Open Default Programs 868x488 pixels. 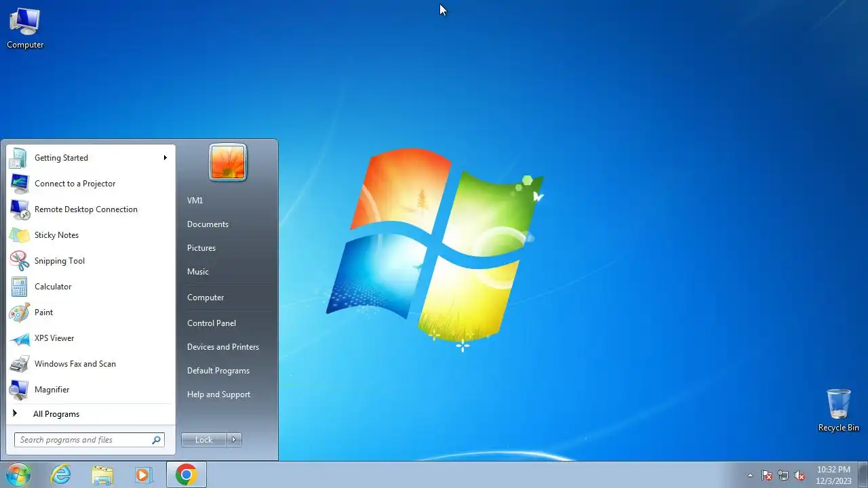click(x=227, y=371)
